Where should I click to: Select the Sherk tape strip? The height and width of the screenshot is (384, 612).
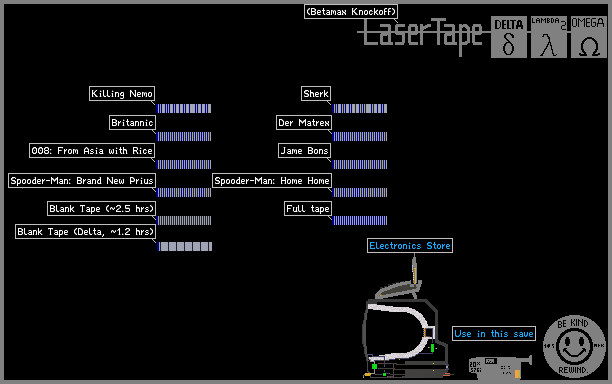(360, 108)
